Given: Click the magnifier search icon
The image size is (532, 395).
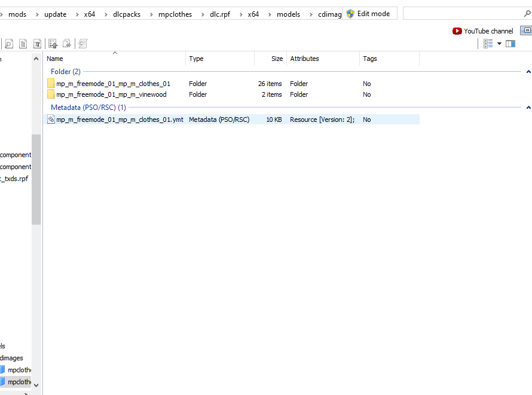Looking at the screenshot, I should (x=527, y=14).
